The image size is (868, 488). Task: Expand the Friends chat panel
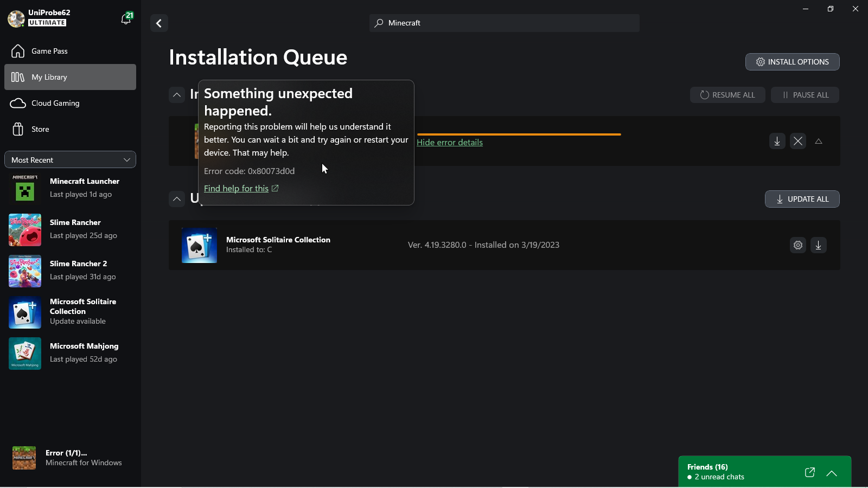point(831,473)
